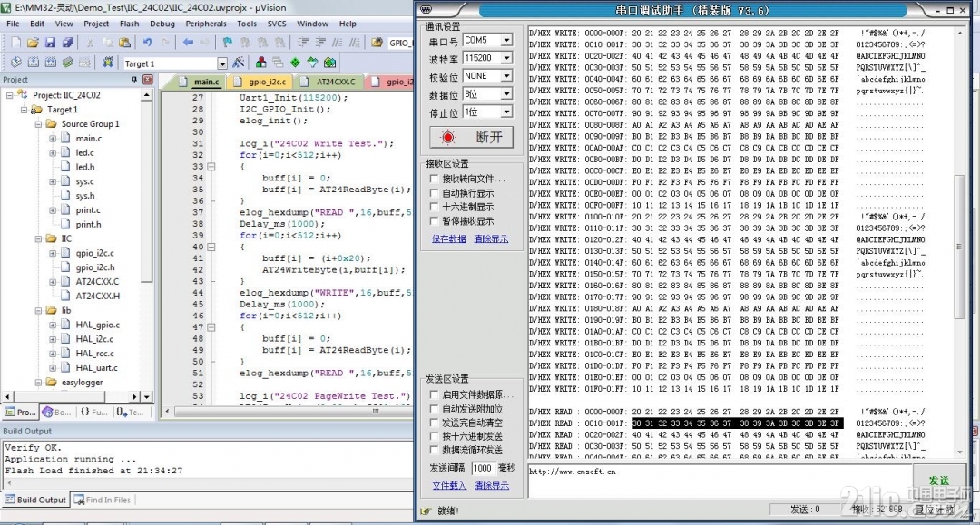Collapse the Source Group 1 folder

click(x=39, y=124)
